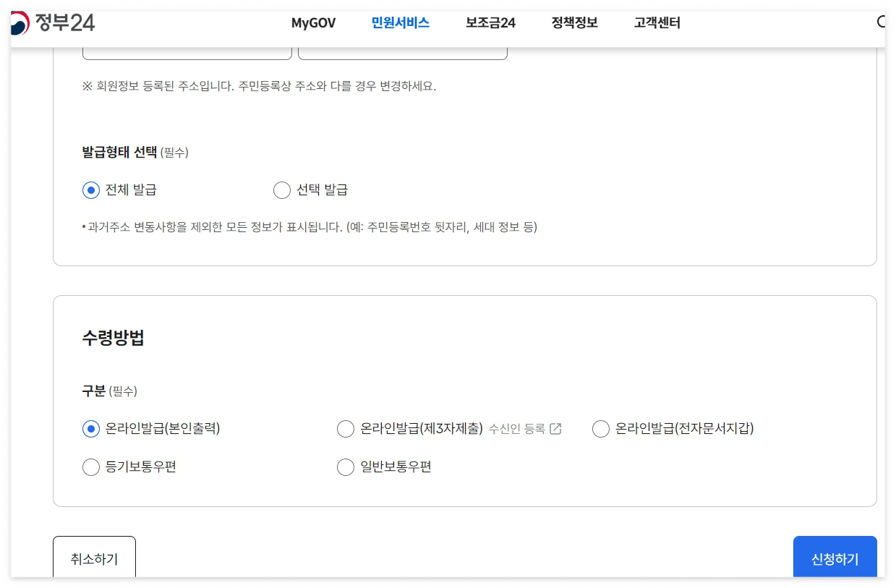Choose 선택 발급 issuance option
Screen dimensions: 896x588
282,189
